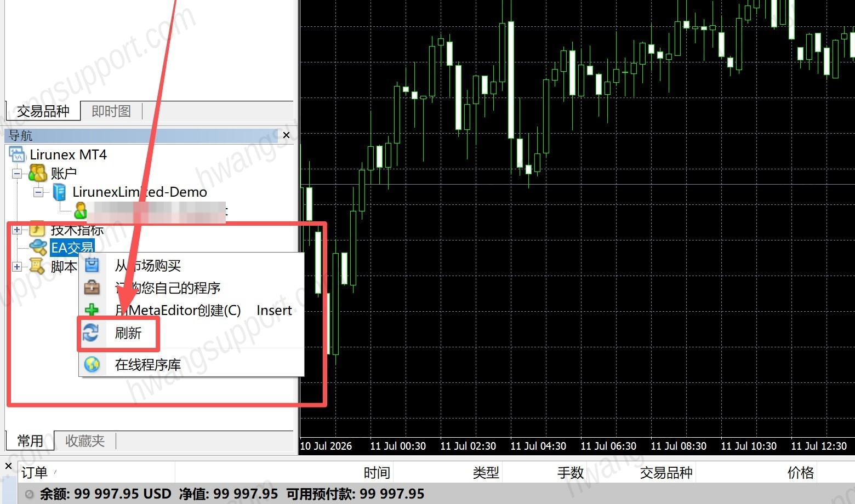The image size is (855, 504).
Task: Select the EA交易 tree item label
Action: (72, 248)
